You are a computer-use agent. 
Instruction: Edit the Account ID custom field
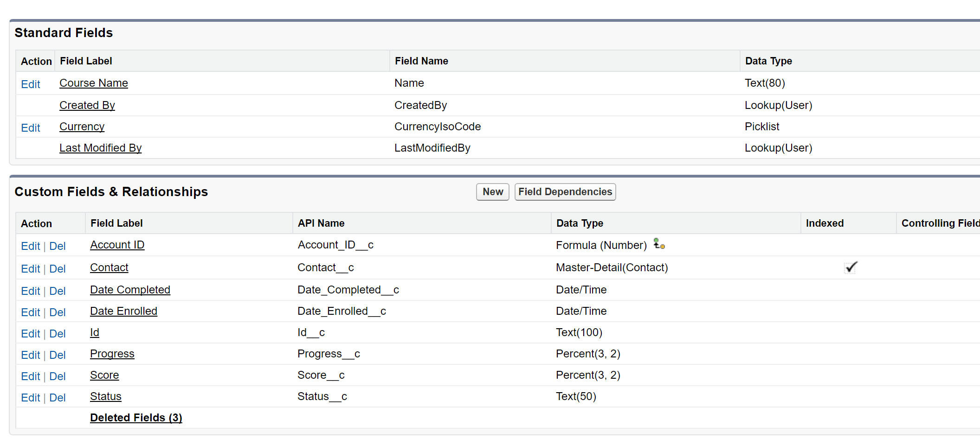pyautogui.click(x=31, y=246)
